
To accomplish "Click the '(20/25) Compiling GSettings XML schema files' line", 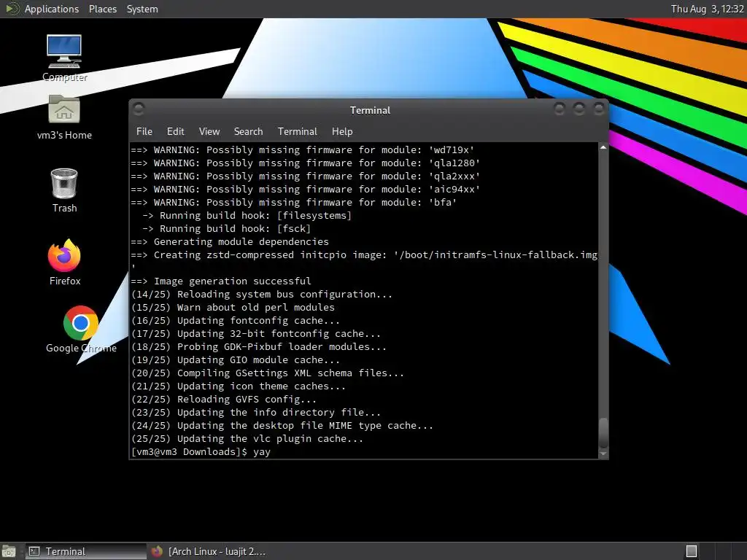I will click(x=267, y=373).
